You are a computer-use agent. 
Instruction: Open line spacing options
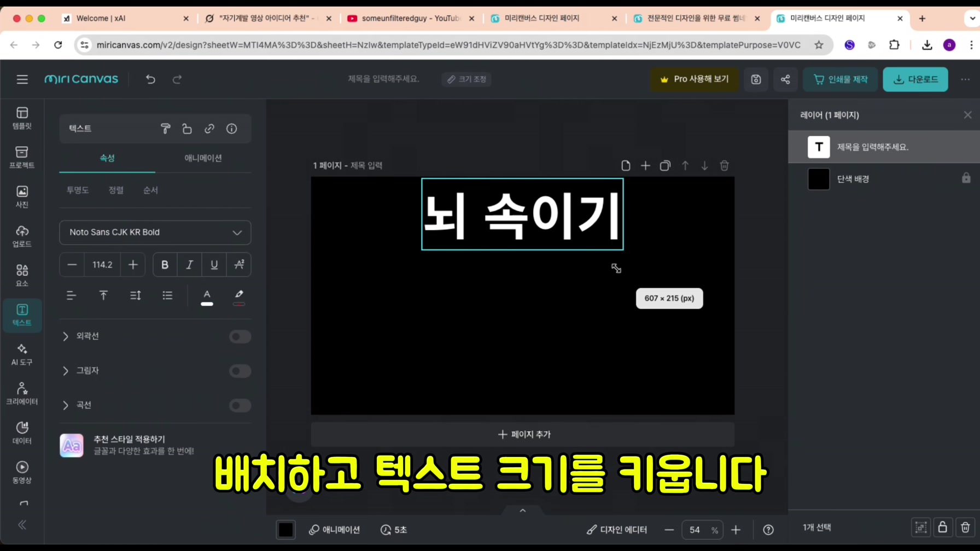pos(136,295)
